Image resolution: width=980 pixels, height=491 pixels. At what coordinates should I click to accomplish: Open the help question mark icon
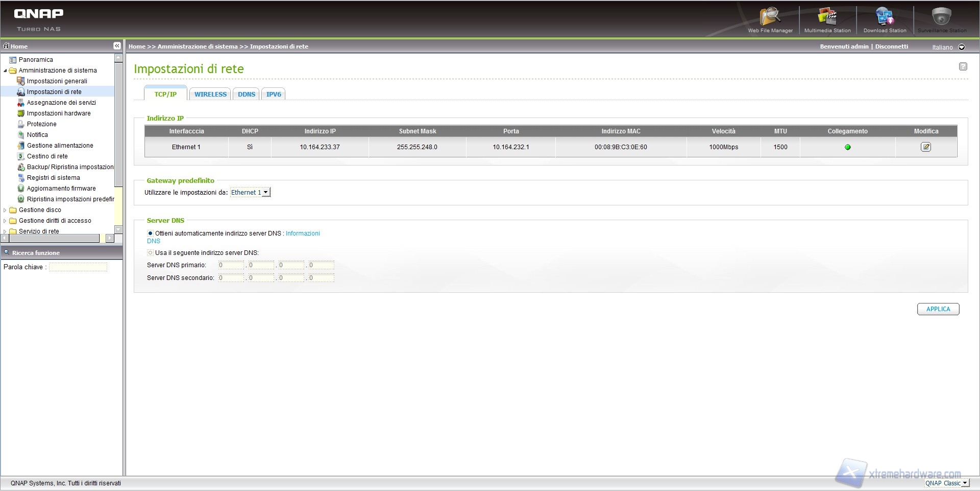[x=963, y=66]
